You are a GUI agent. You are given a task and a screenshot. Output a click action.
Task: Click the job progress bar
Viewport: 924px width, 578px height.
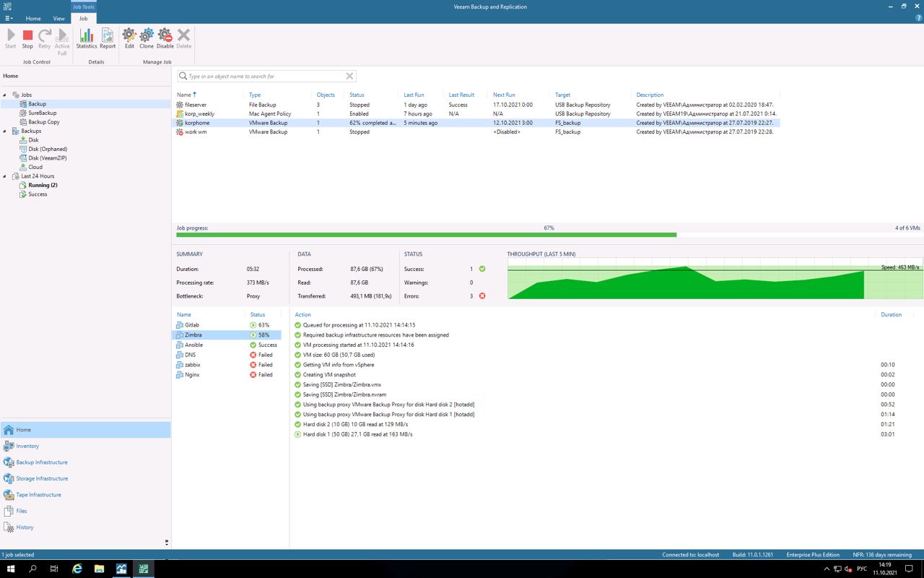coord(549,234)
